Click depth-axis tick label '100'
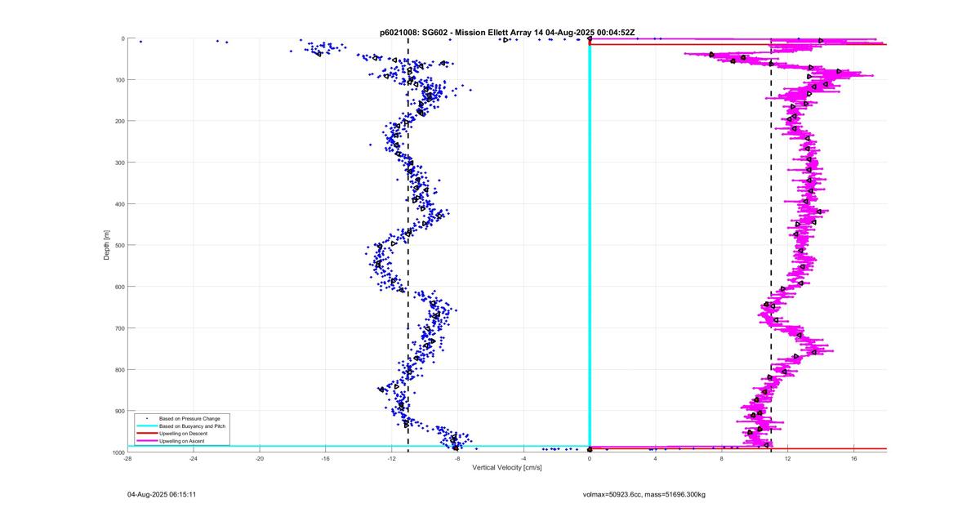Screen dimensions: 980x508 point(118,80)
